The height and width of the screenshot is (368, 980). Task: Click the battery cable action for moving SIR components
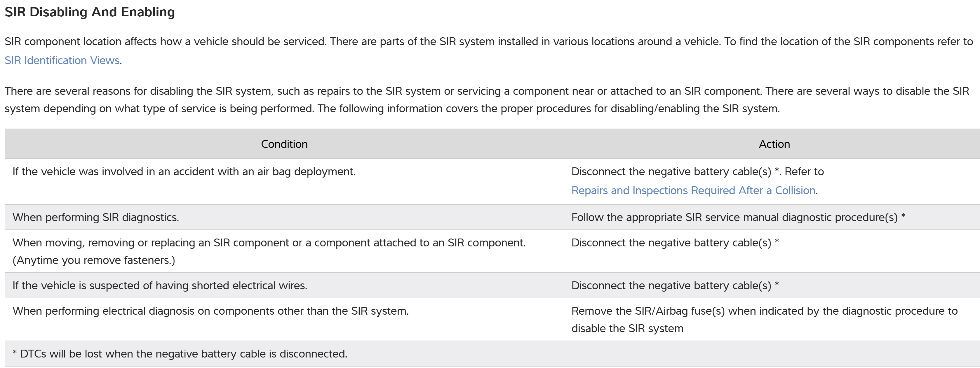(675, 243)
